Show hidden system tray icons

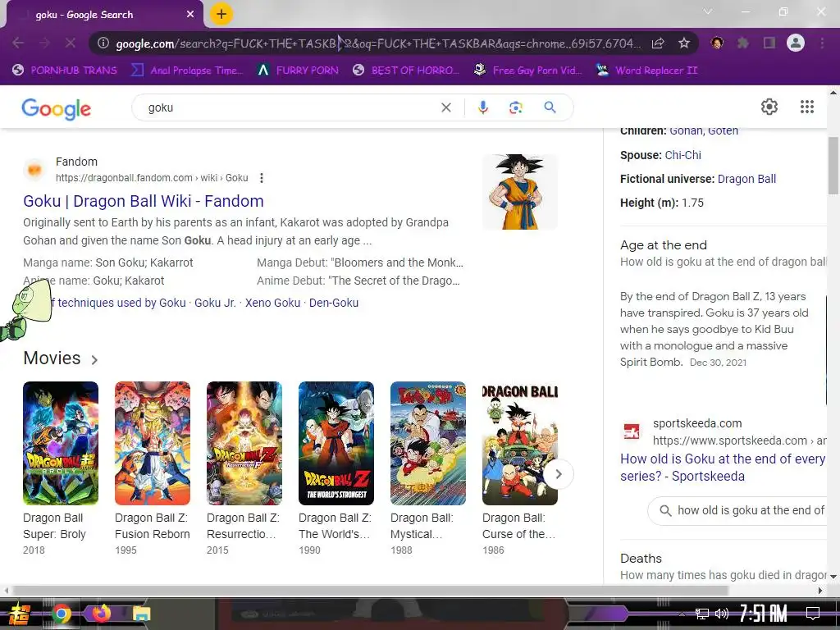click(682, 614)
